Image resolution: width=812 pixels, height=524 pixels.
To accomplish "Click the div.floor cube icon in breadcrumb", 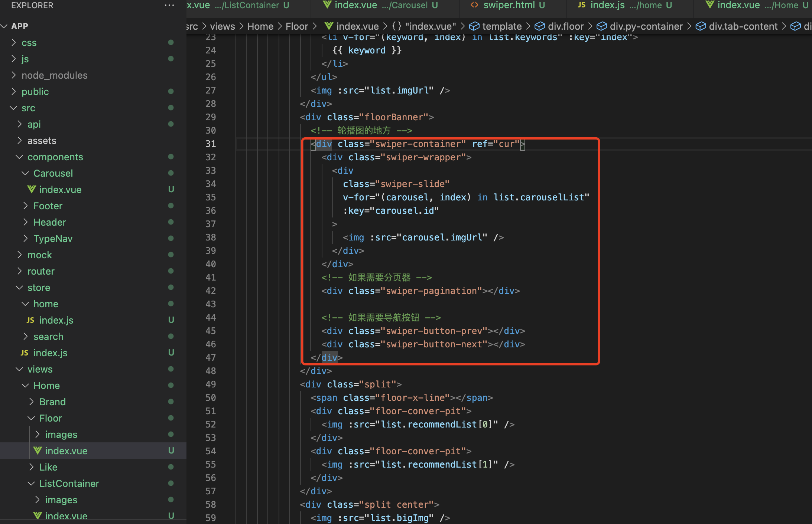I will tap(539, 26).
